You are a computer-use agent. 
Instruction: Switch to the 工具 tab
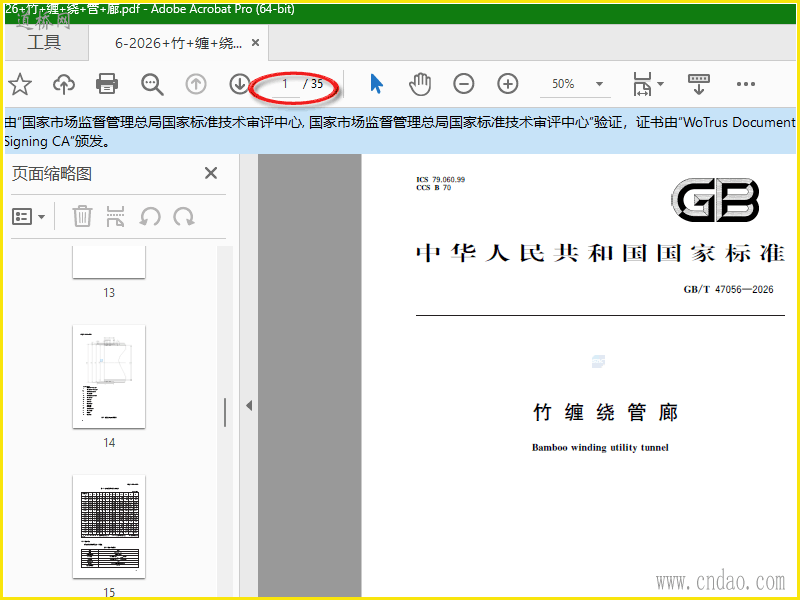(x=44, y=42)
